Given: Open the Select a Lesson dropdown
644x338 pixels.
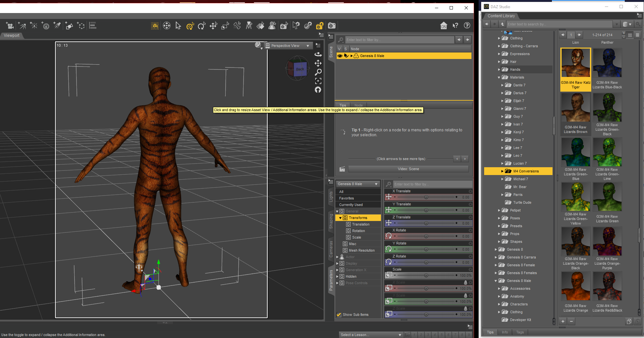Looking at the screenshot, I should pos(371,335).
